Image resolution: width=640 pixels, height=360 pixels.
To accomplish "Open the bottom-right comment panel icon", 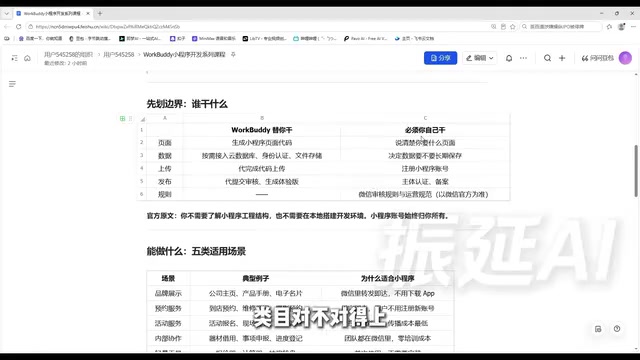I will 598,329.
